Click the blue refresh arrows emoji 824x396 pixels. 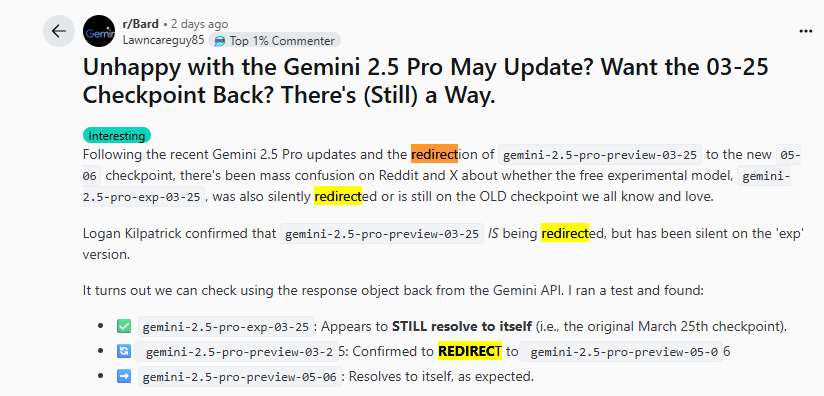click(x=123, y=351)
